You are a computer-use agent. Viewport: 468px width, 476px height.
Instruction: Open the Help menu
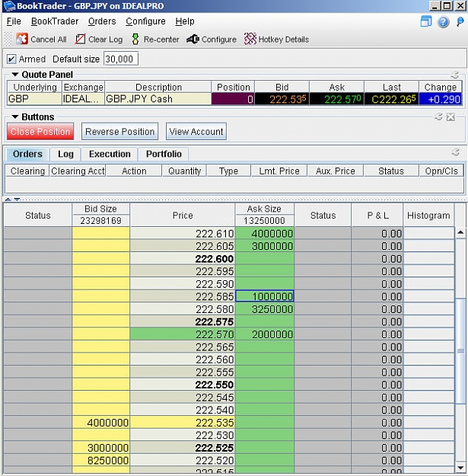click(185, 21)
